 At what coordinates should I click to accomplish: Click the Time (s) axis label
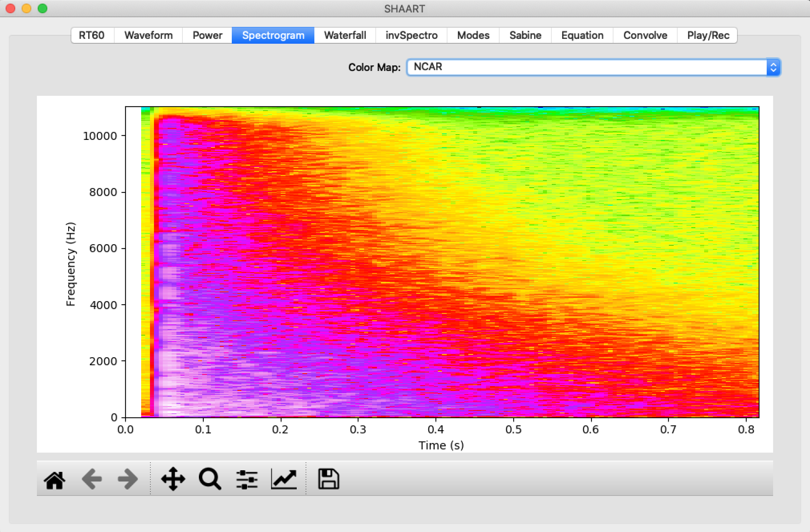pos(441,445)
